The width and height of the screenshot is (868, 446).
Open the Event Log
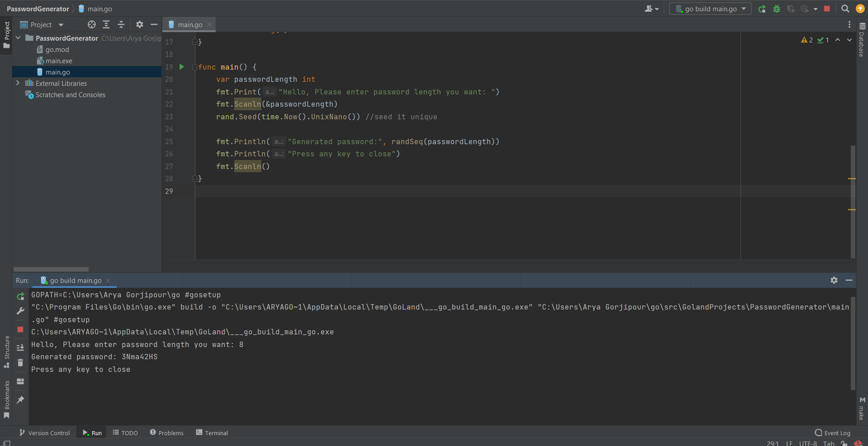click(832, 433)
